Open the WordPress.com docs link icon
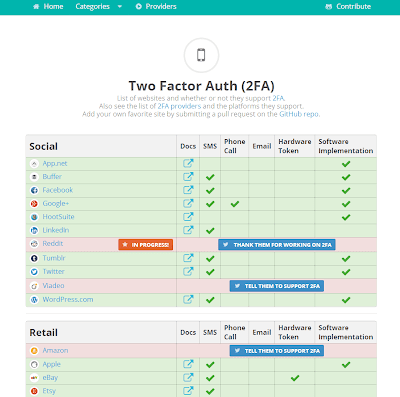 tap(188, 299)
